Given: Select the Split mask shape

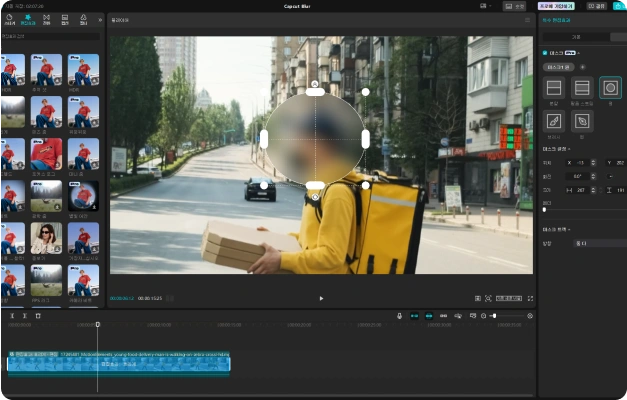Looking at the screenshot, I should [554, 88].
